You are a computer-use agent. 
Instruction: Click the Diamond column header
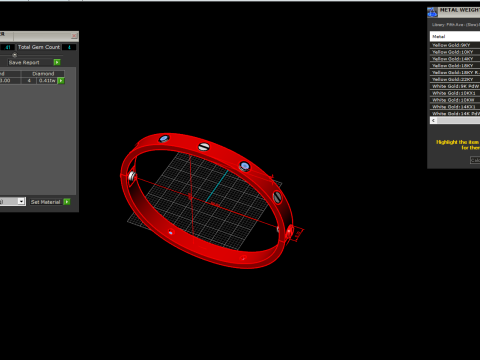(43, 74)
